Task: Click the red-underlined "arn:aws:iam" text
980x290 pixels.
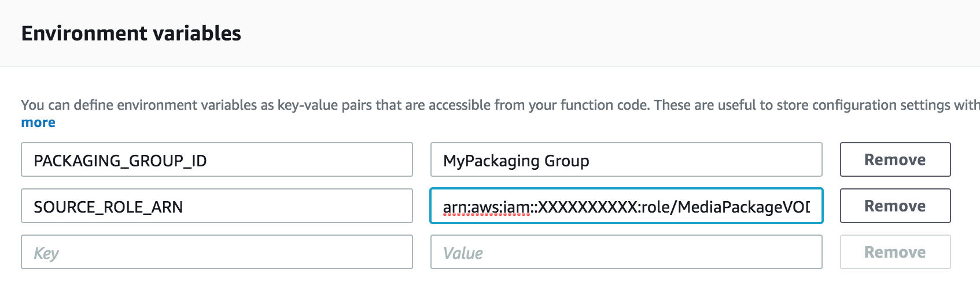Action: pos(486,207)
